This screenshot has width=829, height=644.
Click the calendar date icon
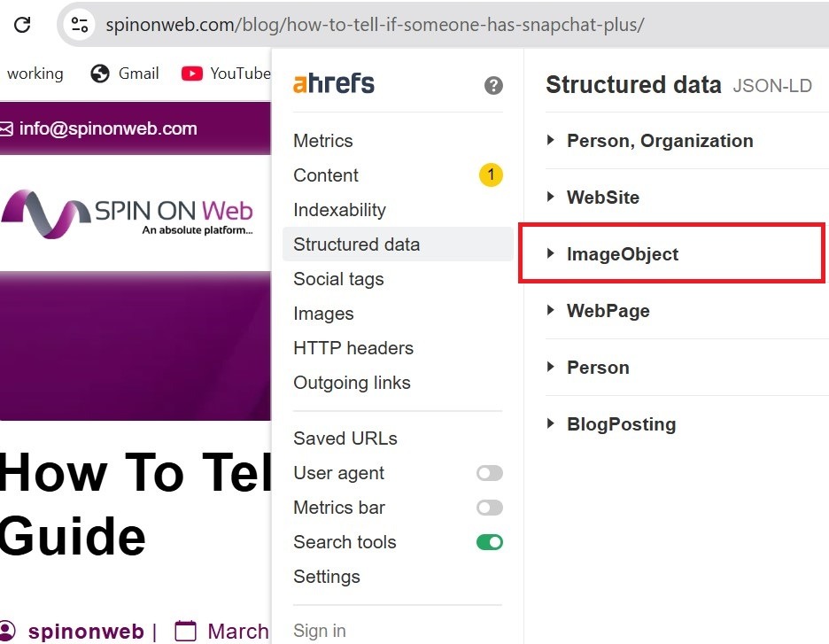coord(185,631)
